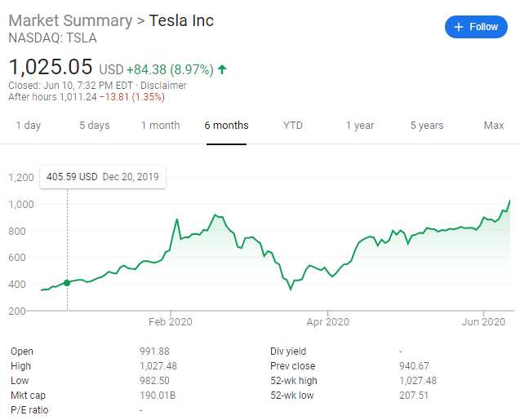Open the Disclaimer link
Viewport: 520px width, 420px height.
tap(166, 86)
